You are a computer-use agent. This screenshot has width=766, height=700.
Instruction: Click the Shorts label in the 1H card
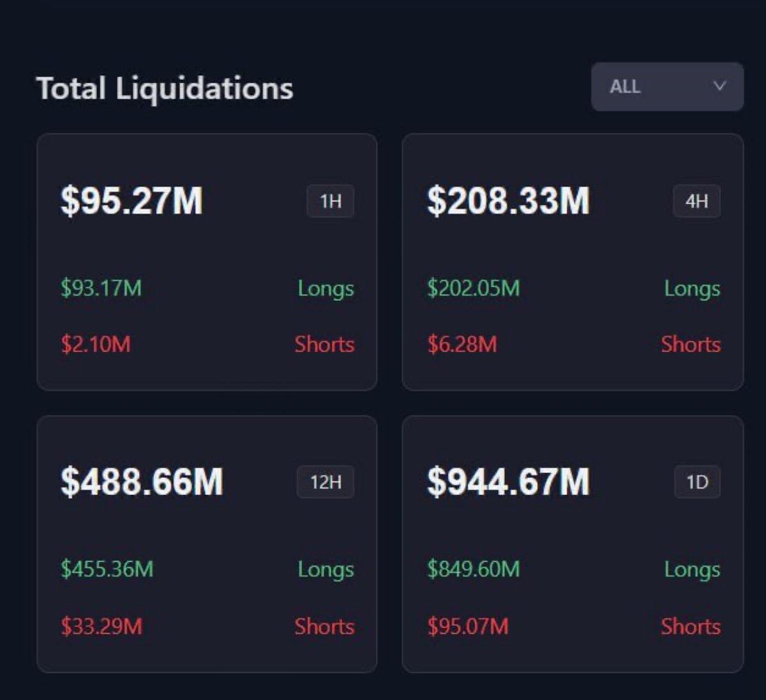pyautogui.click(x=324, y=345)
